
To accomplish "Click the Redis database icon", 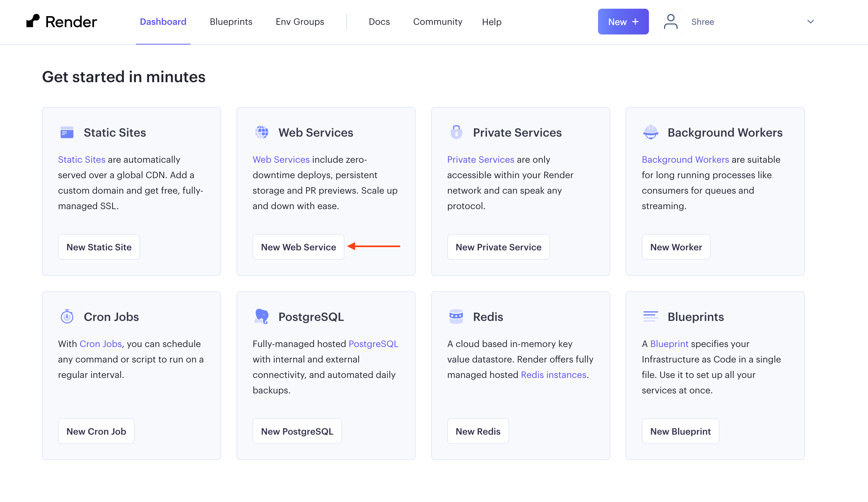I will [x=456, y=316].
